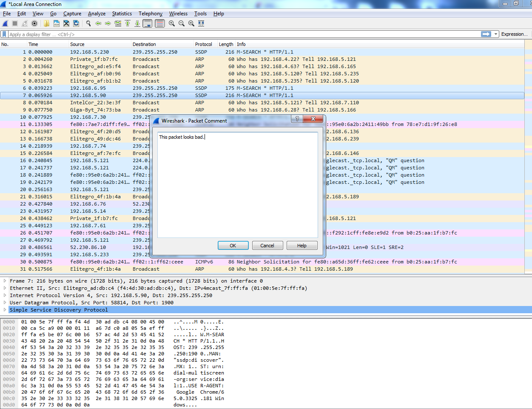The width and height of the screenshot is (532, 409).
Task: Jump to the last packet arrow icon
Action: 137,23
